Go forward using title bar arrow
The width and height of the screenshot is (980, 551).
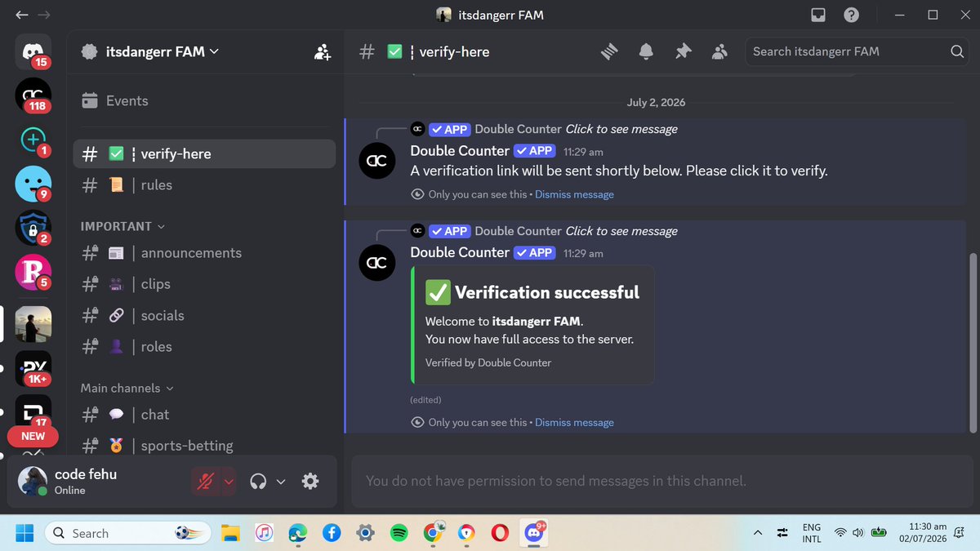pos(44,15)
